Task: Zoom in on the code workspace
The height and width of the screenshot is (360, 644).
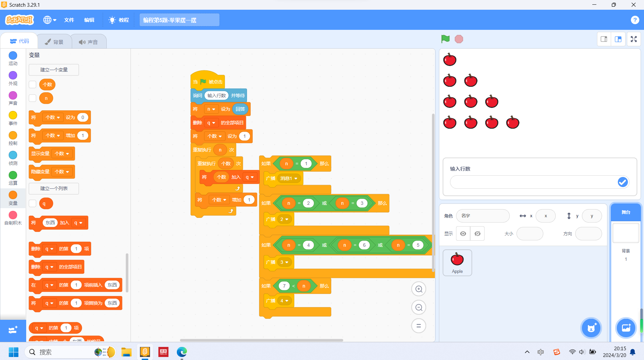Action: click(418, 289)
